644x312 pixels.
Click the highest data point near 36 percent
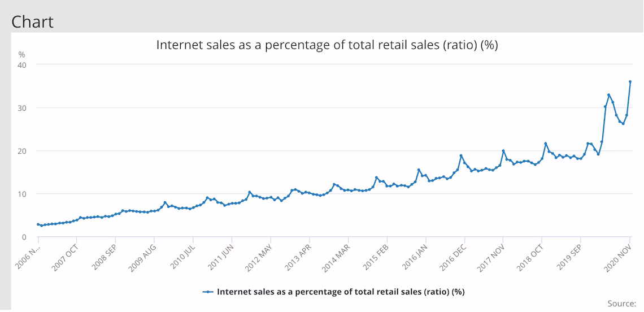(630, 81)
